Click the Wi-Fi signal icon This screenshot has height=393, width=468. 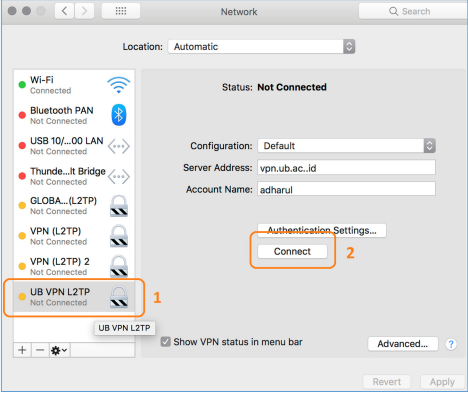click(118, 85)
